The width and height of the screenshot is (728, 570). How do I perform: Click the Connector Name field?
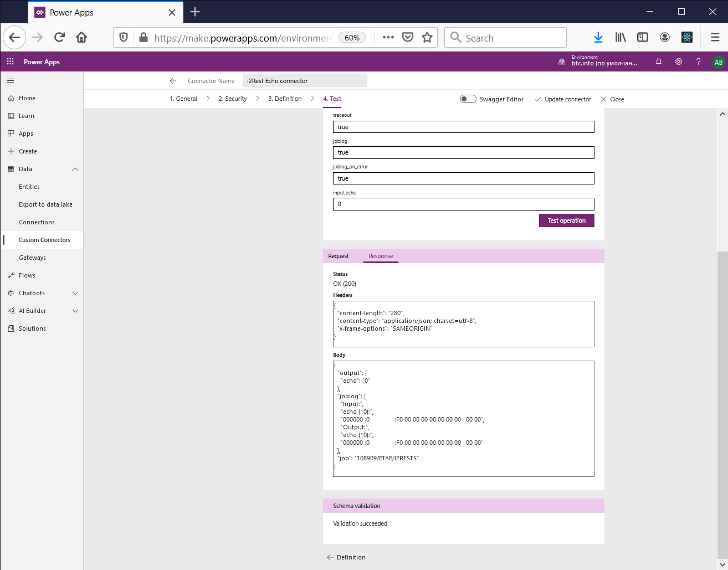click(305, 81)
